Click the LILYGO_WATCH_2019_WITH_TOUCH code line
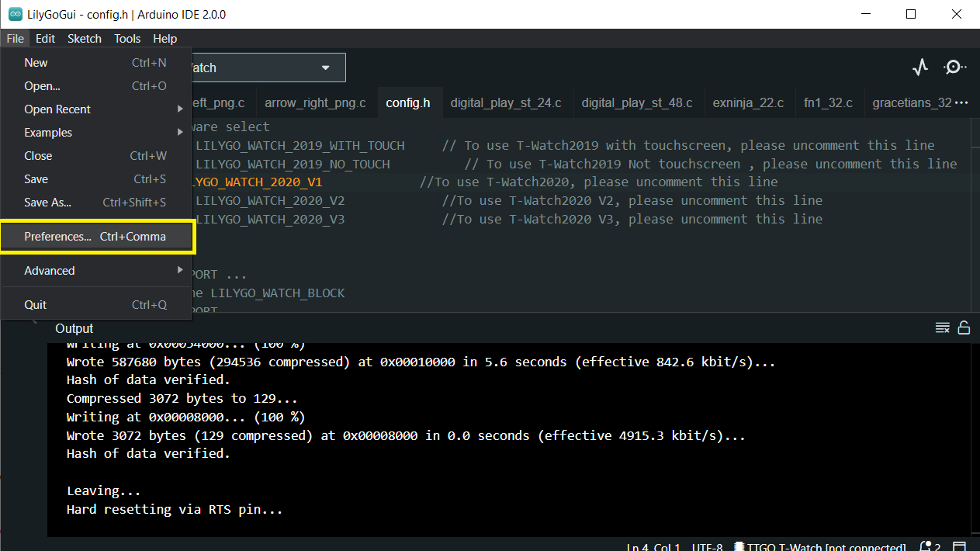Screen dimensions: 980x551 [x=564, y=145]
